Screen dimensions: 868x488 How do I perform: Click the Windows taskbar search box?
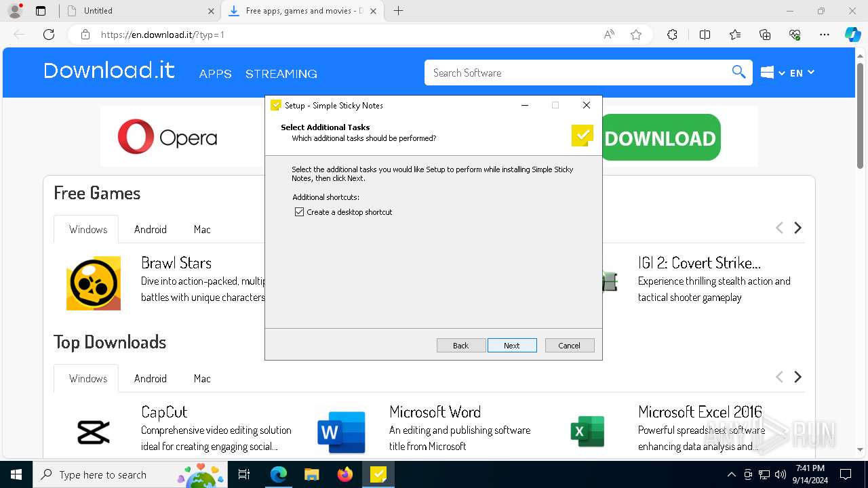point(132,474)
